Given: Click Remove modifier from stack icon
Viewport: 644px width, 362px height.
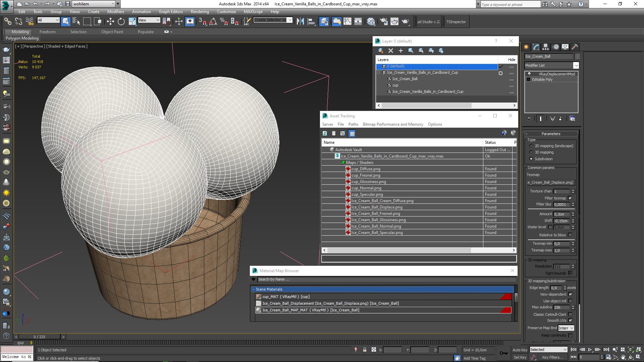Looking at the screenshot, I should (x=560, y=119).
